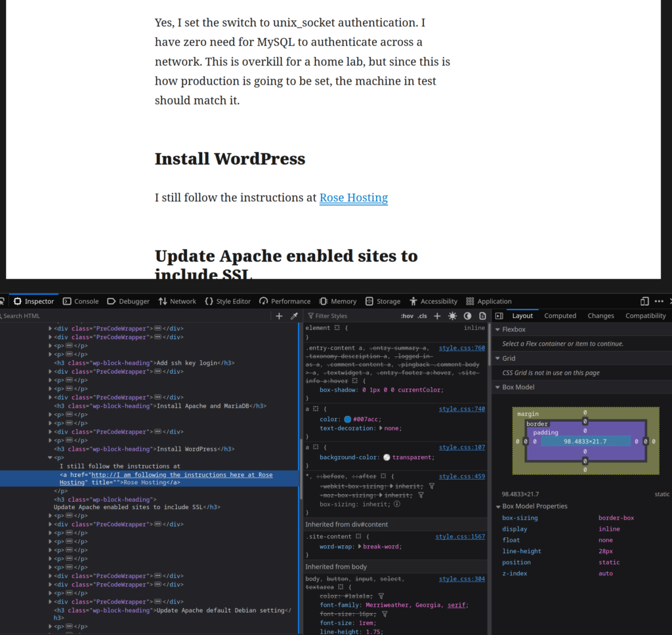The image size is (672, 635).
Task: Open the Debugger panel
Action: (128, 301)
